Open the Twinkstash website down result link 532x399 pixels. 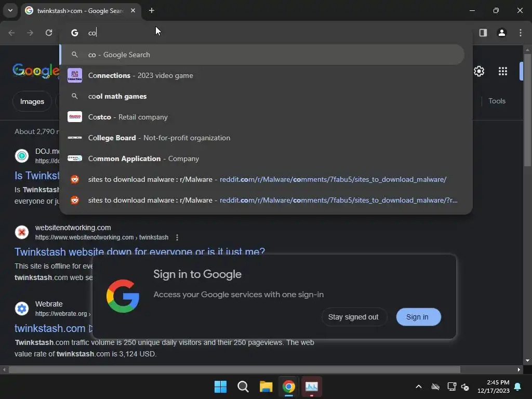pyautogui.click(x=139, y=252)
